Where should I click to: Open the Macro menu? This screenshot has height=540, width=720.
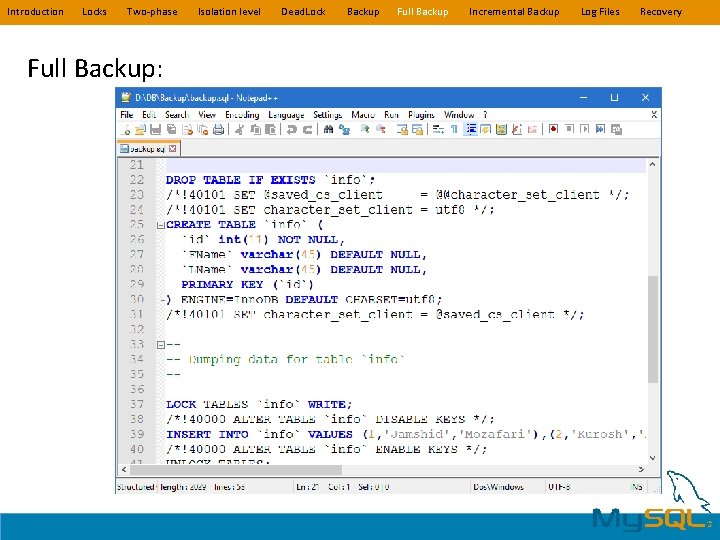pos(363,114)
